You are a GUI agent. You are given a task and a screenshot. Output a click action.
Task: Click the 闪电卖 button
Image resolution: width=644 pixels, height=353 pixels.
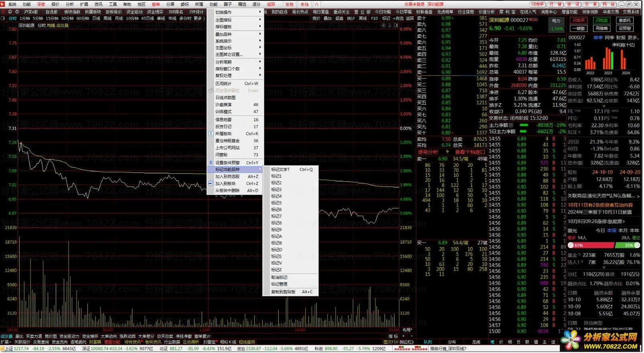point(601,20)
